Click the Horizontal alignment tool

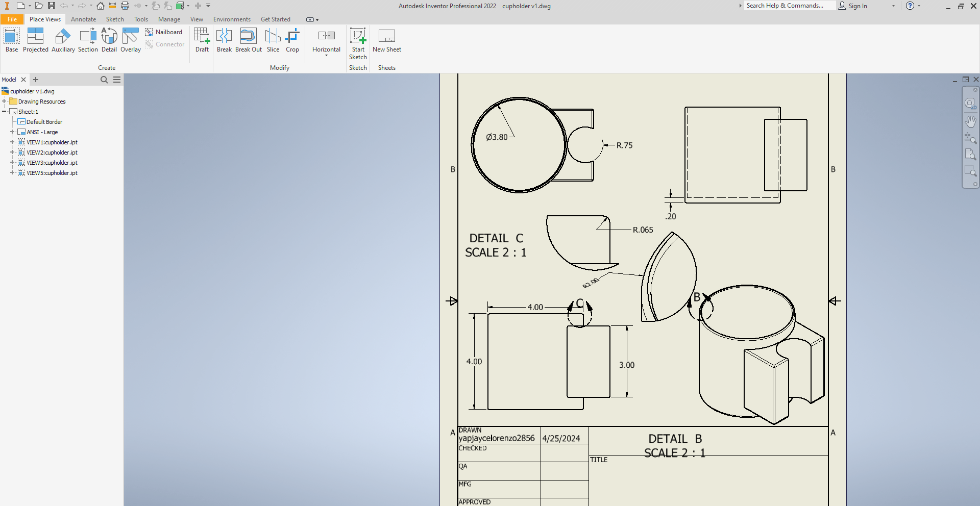[326, 40]
